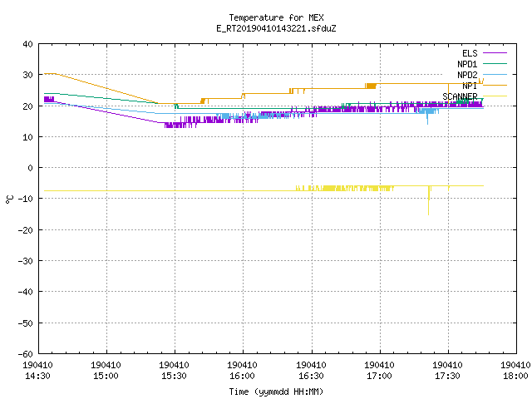Click the y-axis tick label 0
532x399 pixels.
point(31,168)
